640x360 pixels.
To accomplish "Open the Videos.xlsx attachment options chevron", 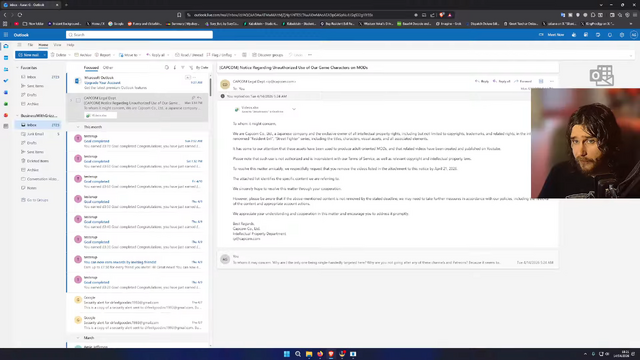I will [x=294, y=109].
